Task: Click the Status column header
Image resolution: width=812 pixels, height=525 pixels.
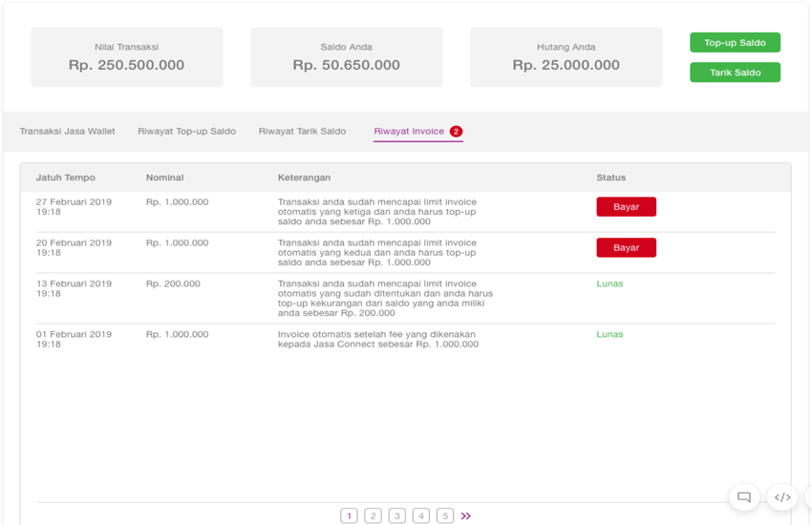Action: pyautogui.click(x=611, y=178)
